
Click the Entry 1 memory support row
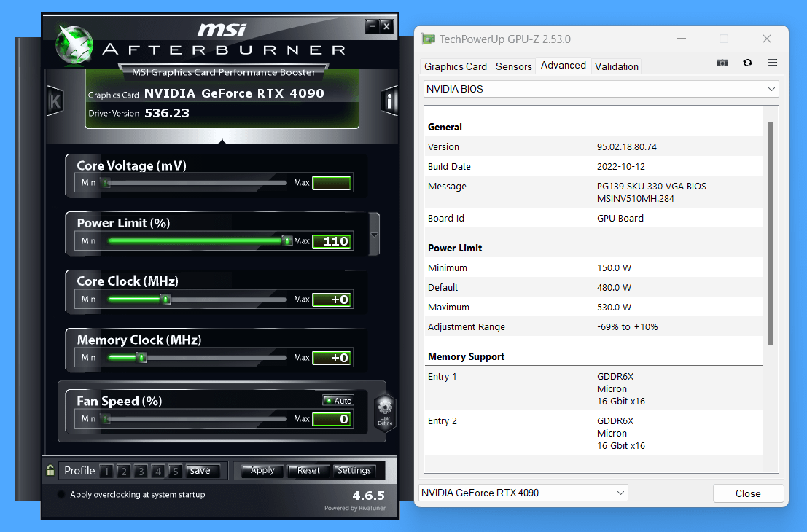tap(593, 388)
